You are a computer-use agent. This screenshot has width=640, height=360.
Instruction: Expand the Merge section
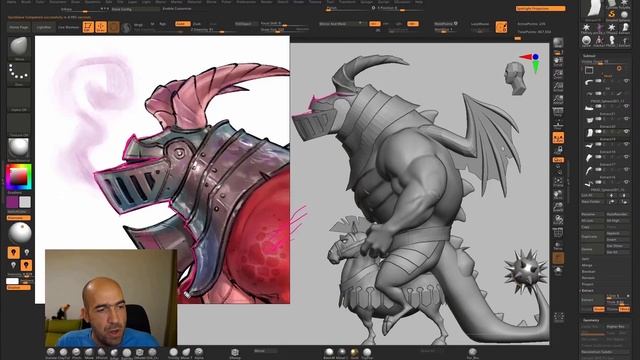(586, 265)
